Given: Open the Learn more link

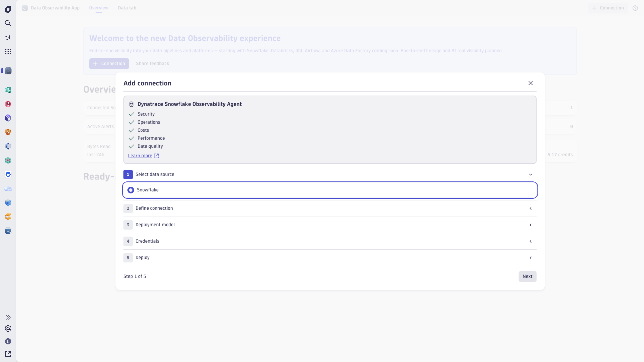Looking at the screenshot, I should 140,156.
